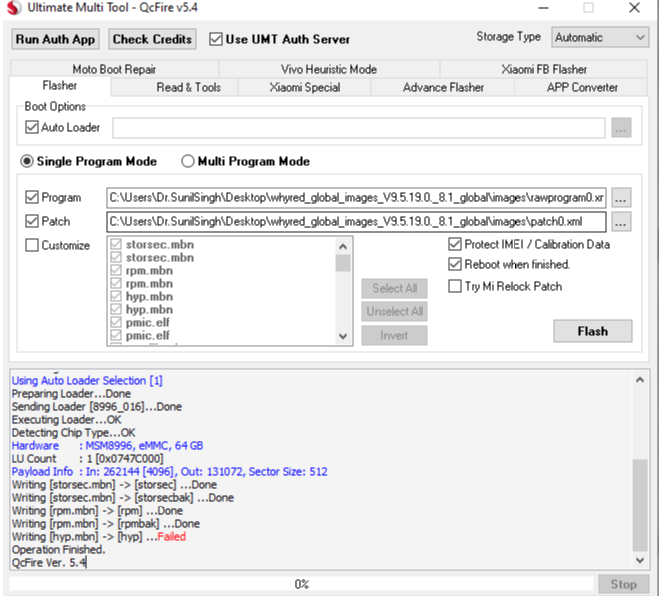
Task: Click the partition list scroll down arrow
Action: (343, 336)
